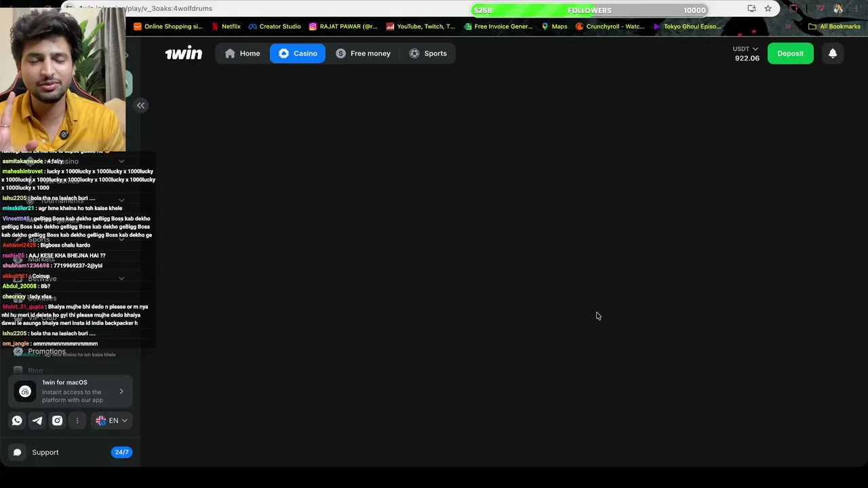Go to the Sports section
Viewport: 868px width, 488px height.
tap(428, 54)
